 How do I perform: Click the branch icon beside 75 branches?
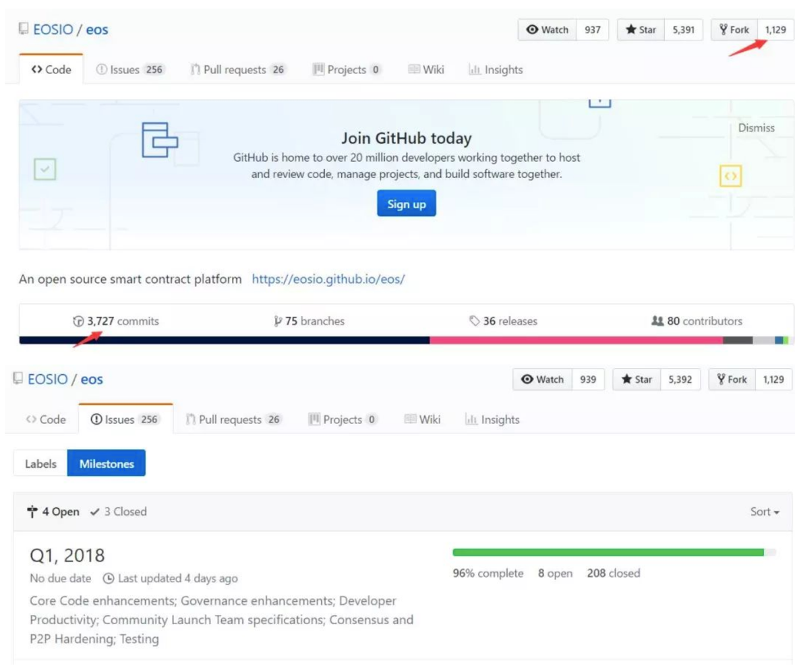pyautogui.click(x=278, y=322)
